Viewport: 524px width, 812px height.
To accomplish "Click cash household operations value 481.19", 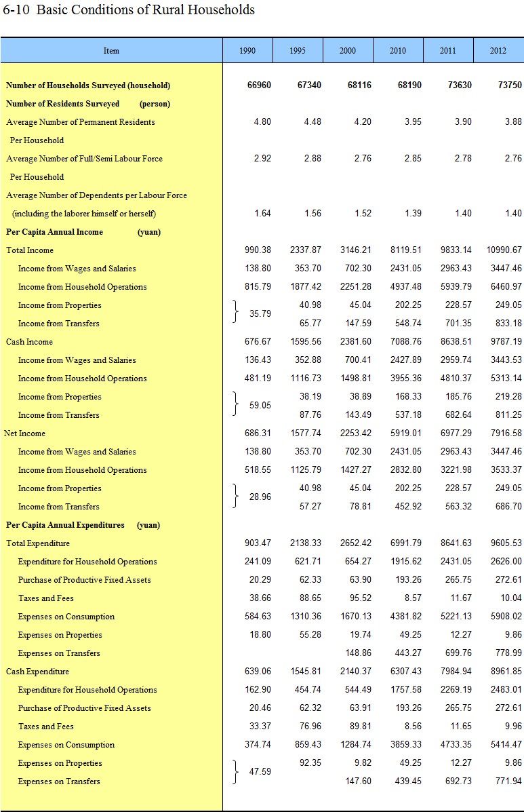I will coord(258,378).
